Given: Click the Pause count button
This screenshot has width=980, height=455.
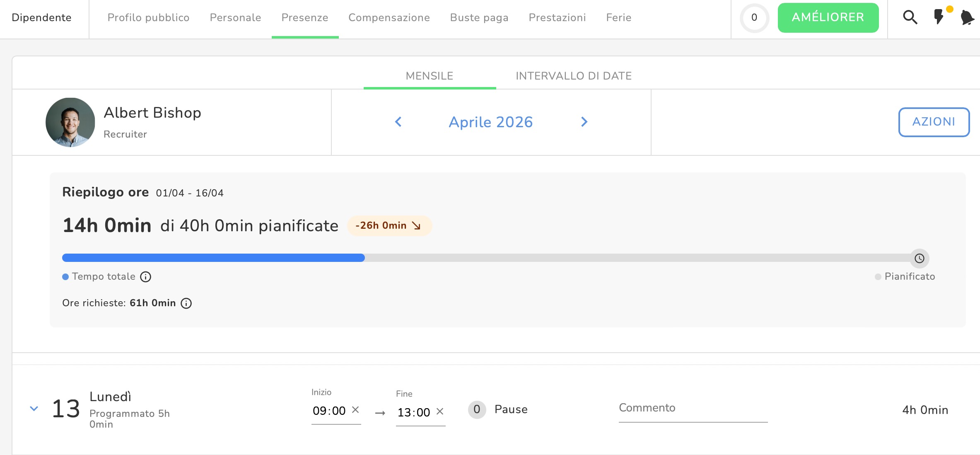Looking at the screenshot, I should pyautogui.click(x=477, y=410).
